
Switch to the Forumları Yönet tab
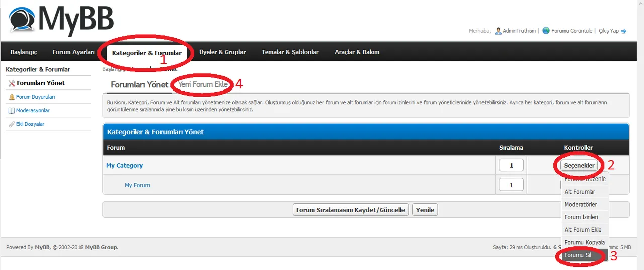(139, 85)
